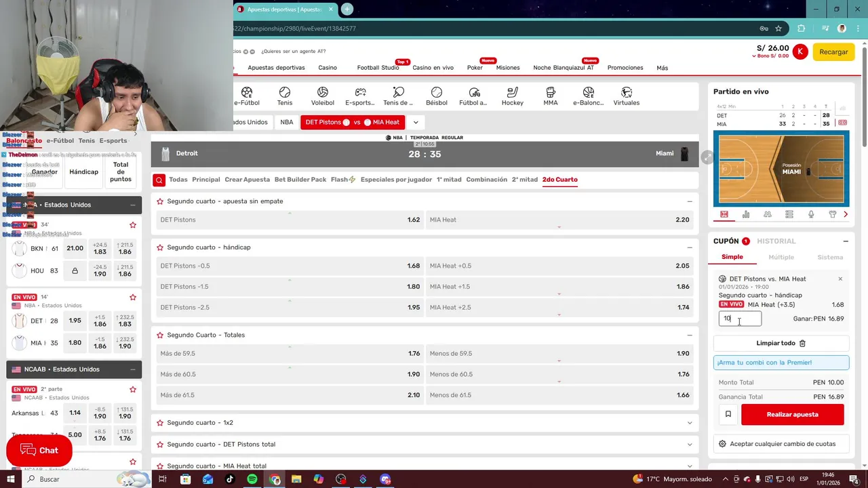Open the head-to-head players tracker icon
This screenshot has width=868, height=488.
coord(768,214)
